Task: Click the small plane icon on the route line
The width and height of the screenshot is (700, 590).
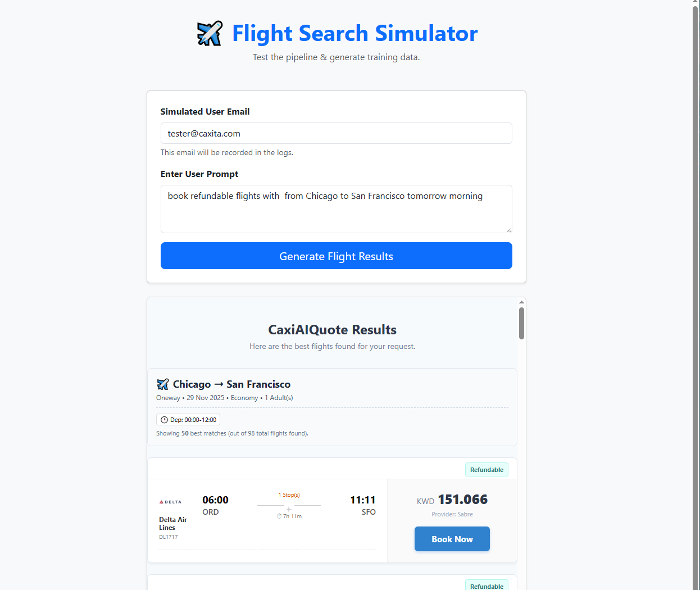Action: [289, 509]
